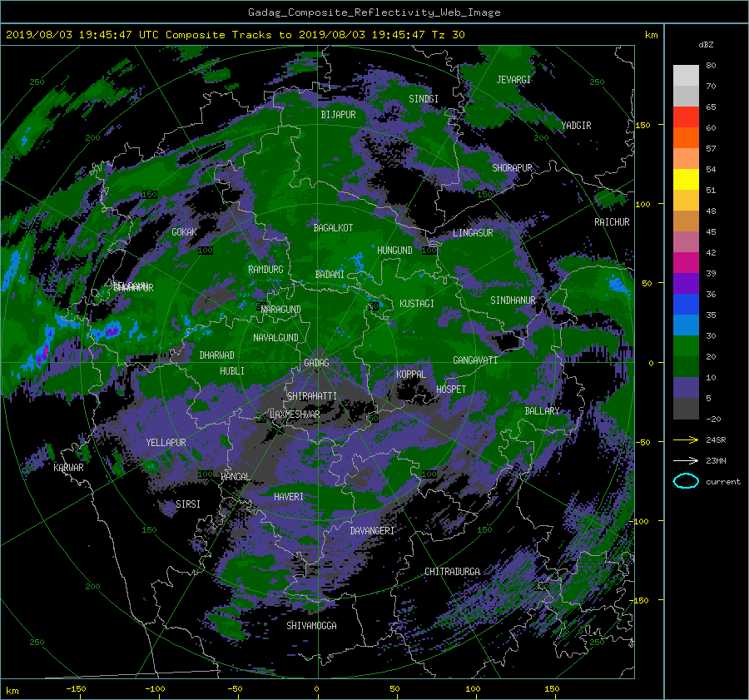The height and width of the screenshot is (700, 749).
Task: Click the DHARWAD city label
Action: [x=216, y=355]
